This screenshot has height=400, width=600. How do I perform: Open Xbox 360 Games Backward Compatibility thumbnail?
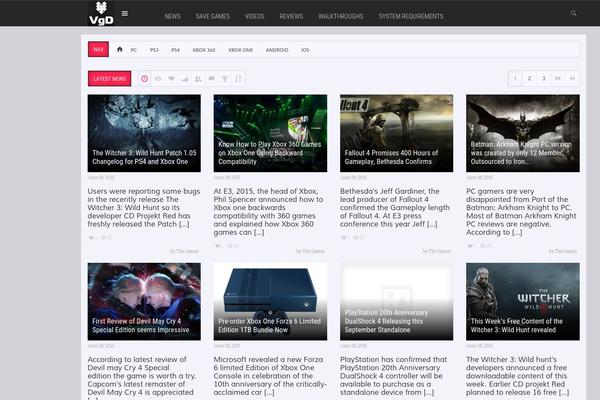click(x=270, y=133)
